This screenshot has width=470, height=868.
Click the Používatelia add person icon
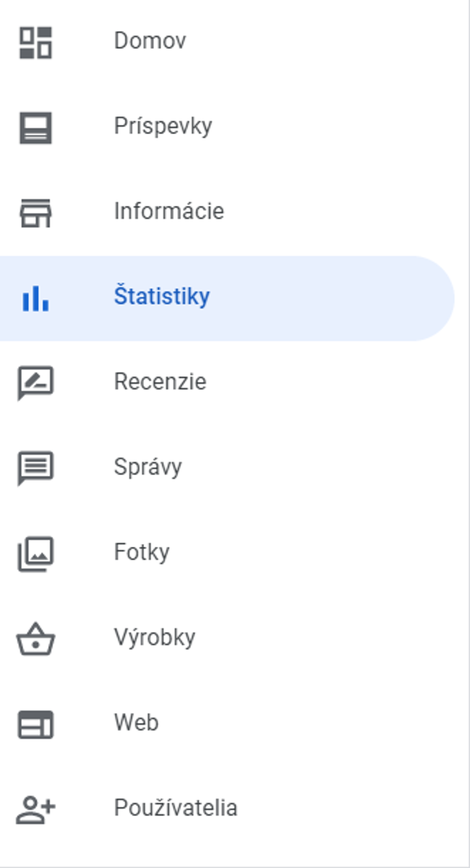click(x=36, y=809)
